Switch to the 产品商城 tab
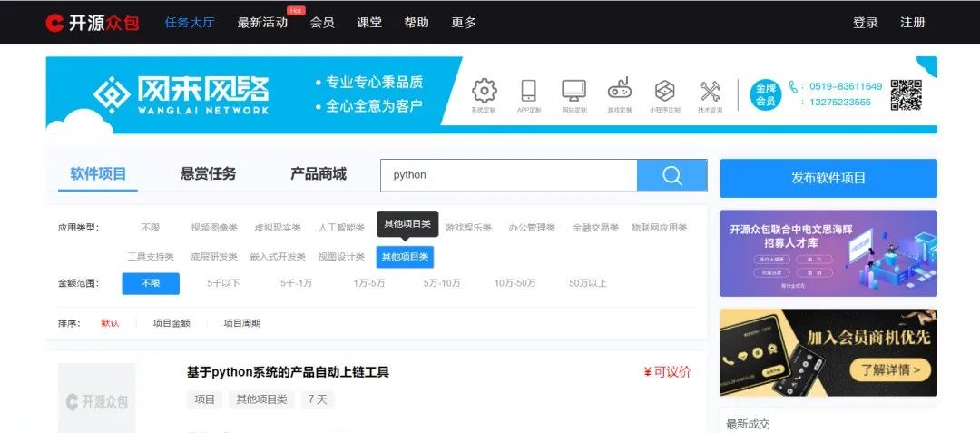980x433 pixels. pyautogui.click(x=318, y=174)
